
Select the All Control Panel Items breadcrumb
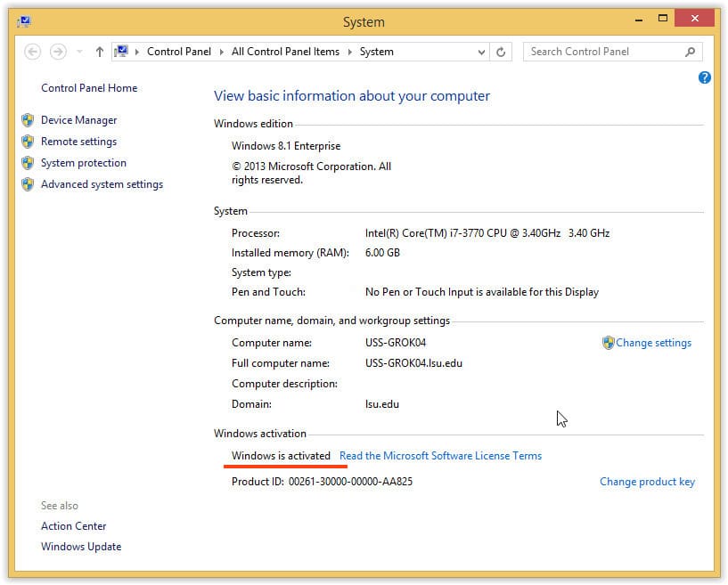[285, 52]
